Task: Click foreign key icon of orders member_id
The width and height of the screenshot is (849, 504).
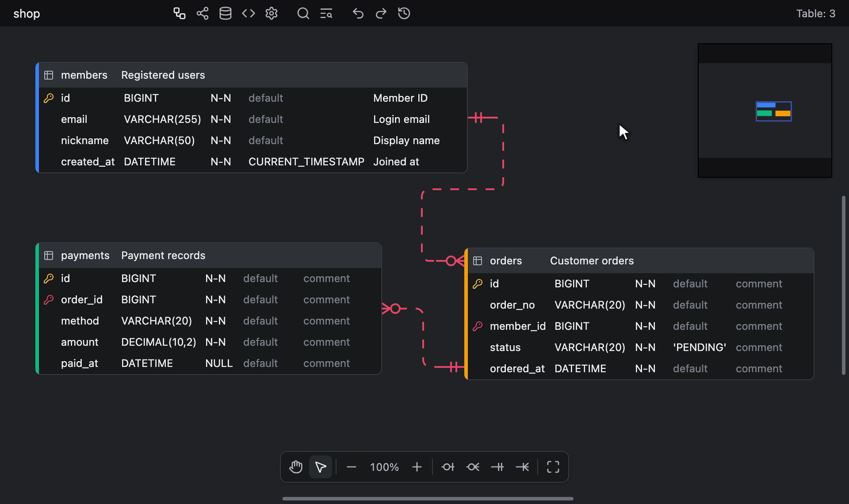Action: point(478,326)
